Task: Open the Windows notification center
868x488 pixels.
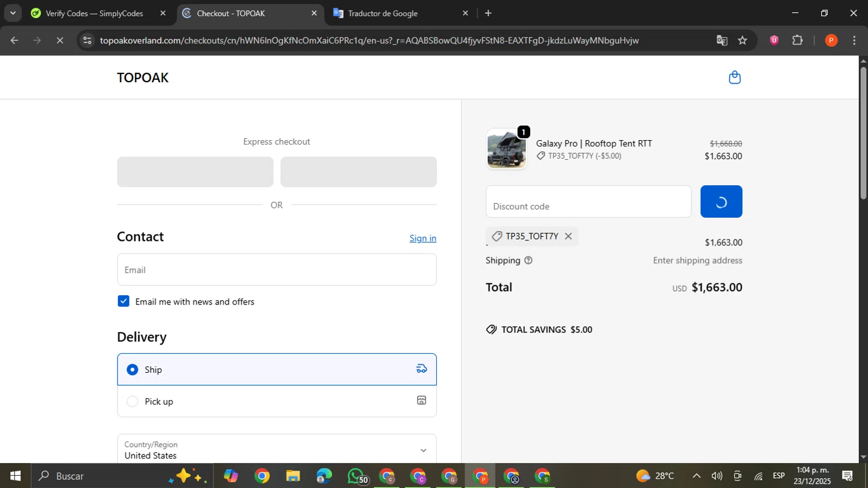Action: (848, 476)
